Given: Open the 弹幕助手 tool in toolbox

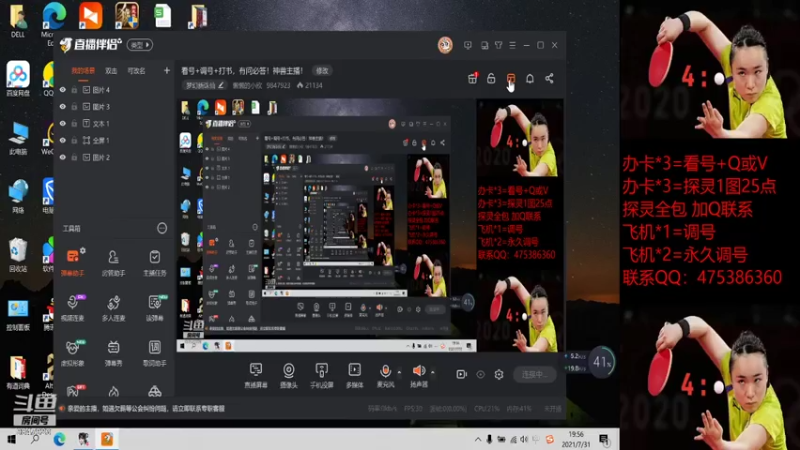Looking at the screenshot, I should pos(73,262).
